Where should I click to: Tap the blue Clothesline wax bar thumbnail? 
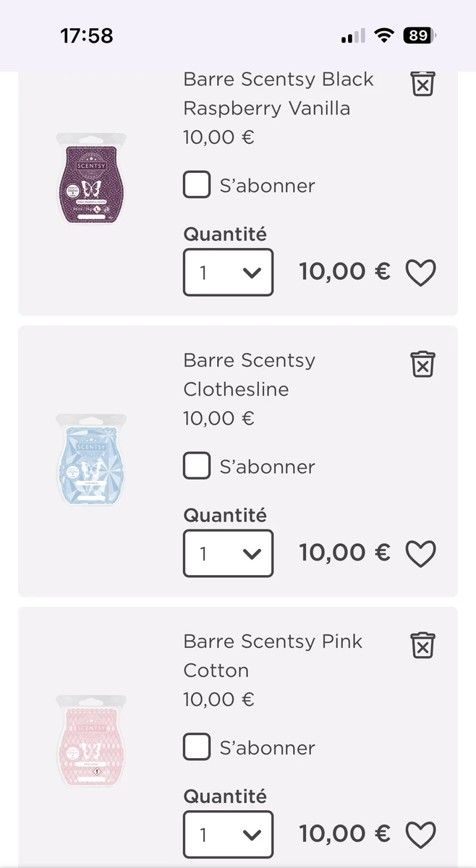[91, 459]
